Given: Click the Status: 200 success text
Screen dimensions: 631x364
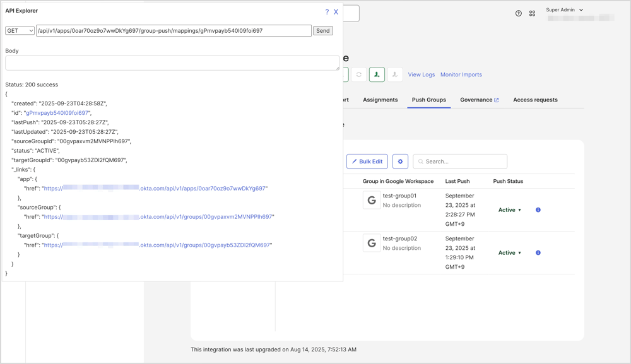Looking at the screenshot, I should [x=32, y=85].
